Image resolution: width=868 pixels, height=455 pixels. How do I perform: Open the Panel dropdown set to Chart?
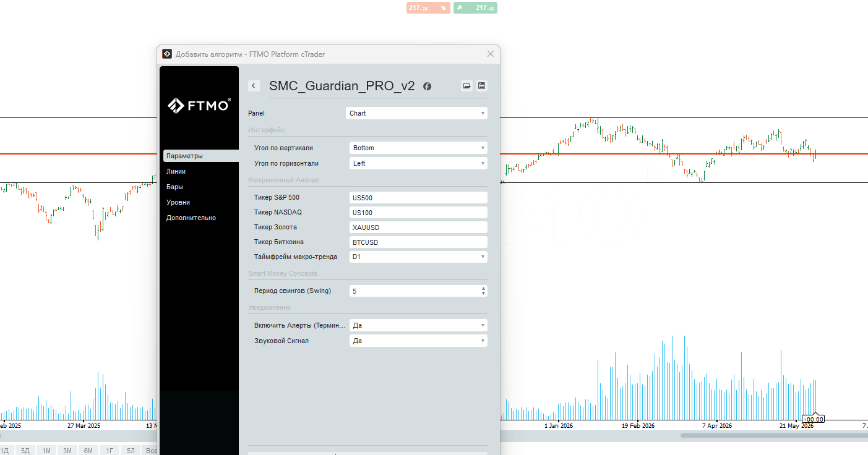pyautogui.click(x=416, y=113)
